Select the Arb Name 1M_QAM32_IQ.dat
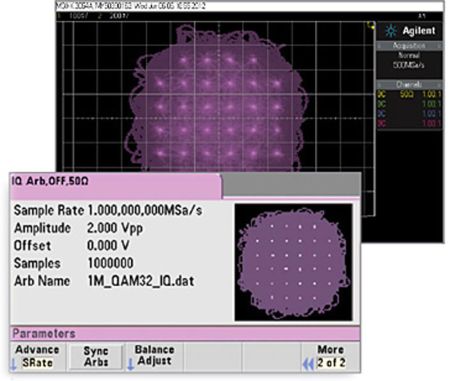450x381 pixels. [x=141, y=281]
